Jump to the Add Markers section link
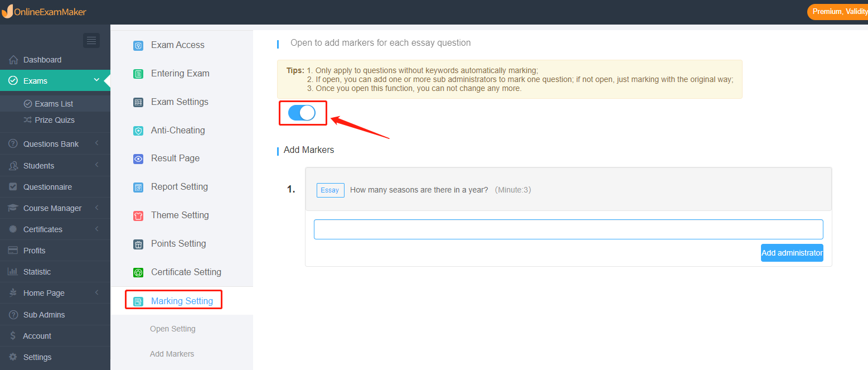The height and width of the screenshot is (370, 868). click(x=172, y=354)
